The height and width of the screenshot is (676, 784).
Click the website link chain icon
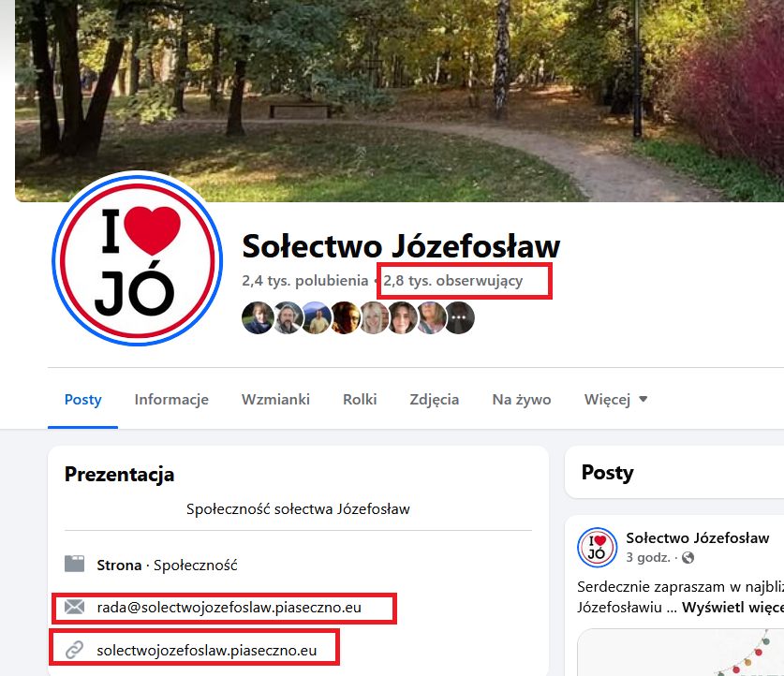click(75, 650)
